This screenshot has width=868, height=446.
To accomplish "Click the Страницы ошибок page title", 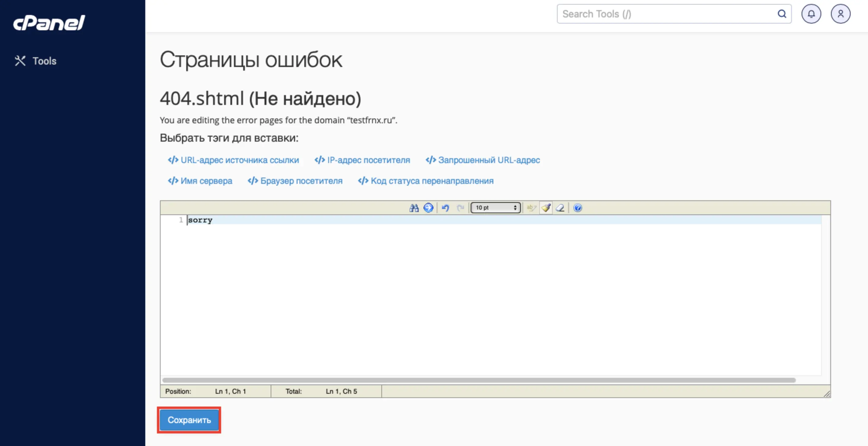I will pyautogui.click(x=251, y=60).
